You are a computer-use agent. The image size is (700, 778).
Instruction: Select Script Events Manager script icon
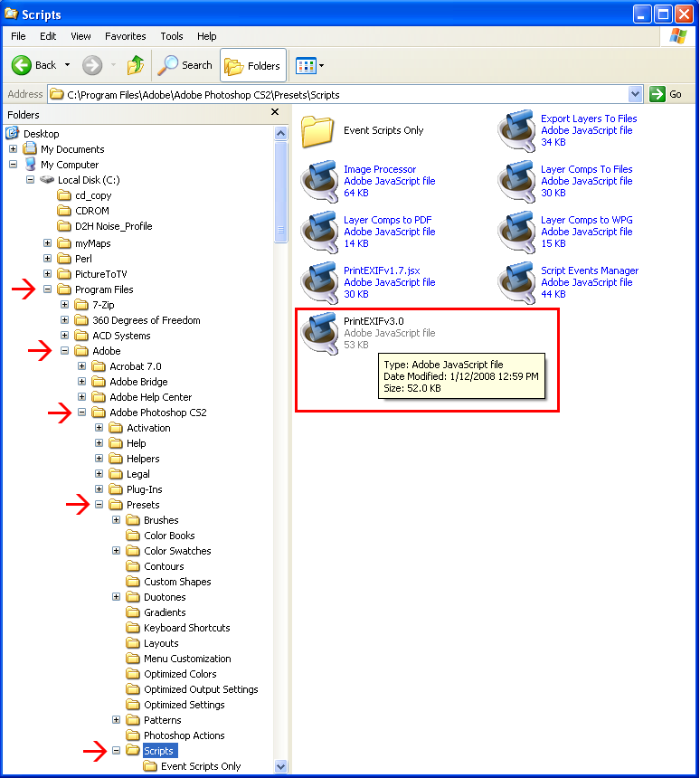click(x=517, y=282)
